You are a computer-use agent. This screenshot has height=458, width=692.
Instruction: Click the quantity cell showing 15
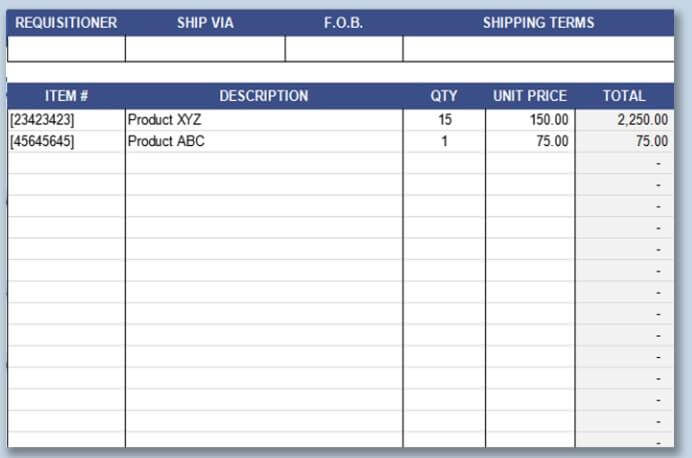[x=444, y=120]
